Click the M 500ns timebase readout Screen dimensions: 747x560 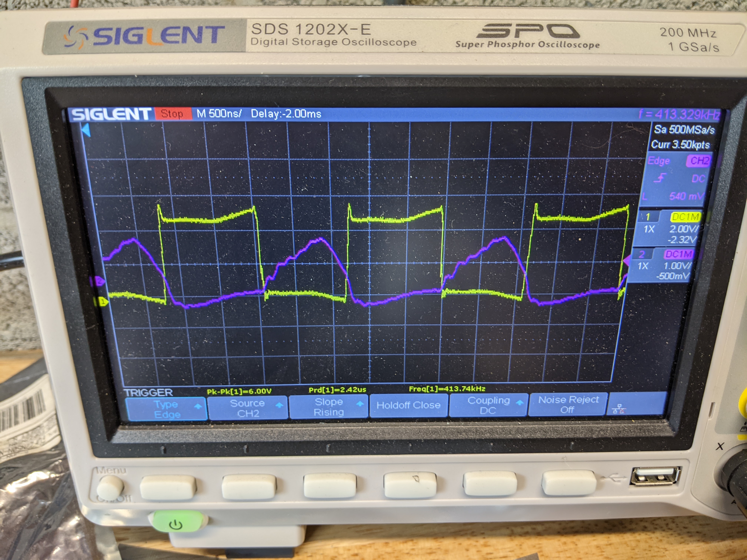(219, 114)
